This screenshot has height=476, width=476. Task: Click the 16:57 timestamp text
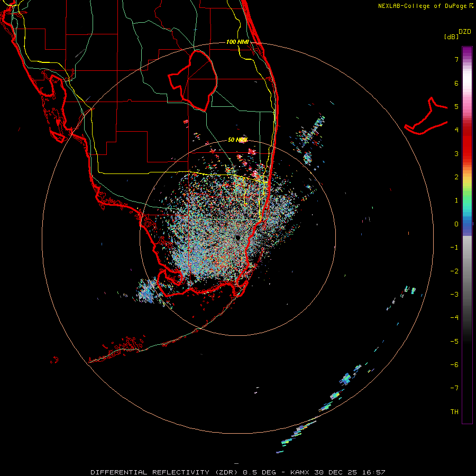[373, 472]
